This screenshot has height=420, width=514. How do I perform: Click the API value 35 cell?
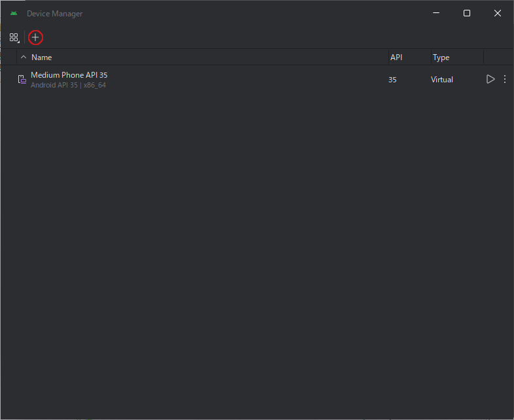(392, 80)
